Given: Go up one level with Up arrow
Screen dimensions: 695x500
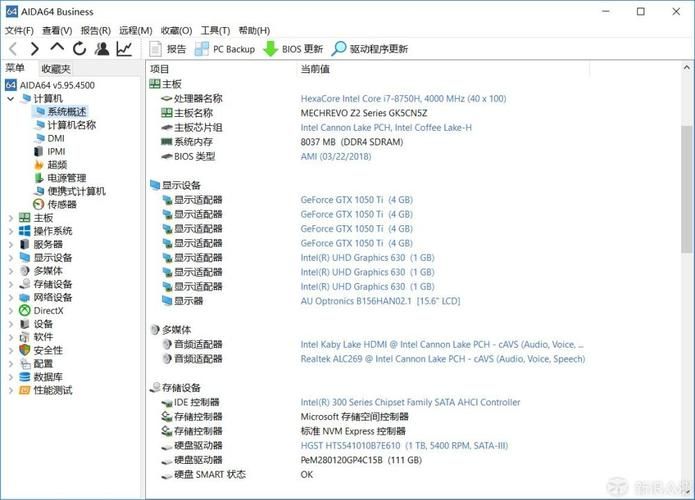Looking at the screenshot, I should tap(57, 48).
